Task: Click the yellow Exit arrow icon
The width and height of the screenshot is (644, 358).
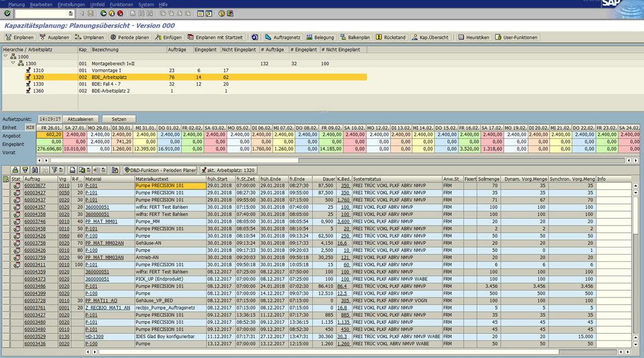Action: click(x=112, y=14)
